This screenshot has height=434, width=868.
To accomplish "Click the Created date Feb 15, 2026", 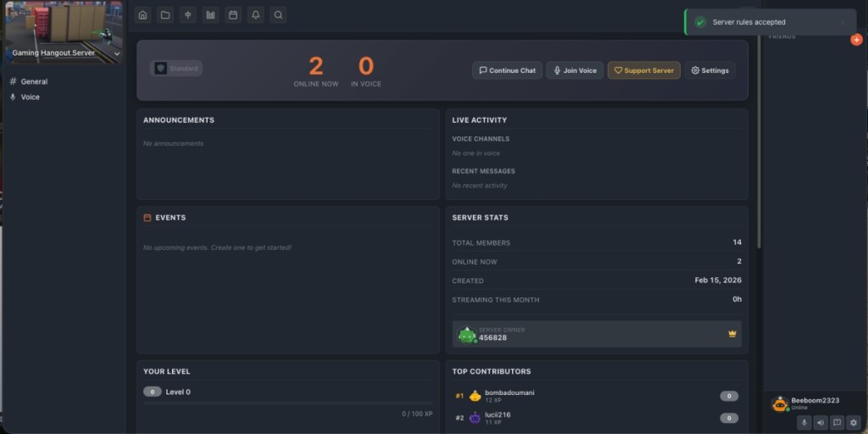I will click(718, 280).
